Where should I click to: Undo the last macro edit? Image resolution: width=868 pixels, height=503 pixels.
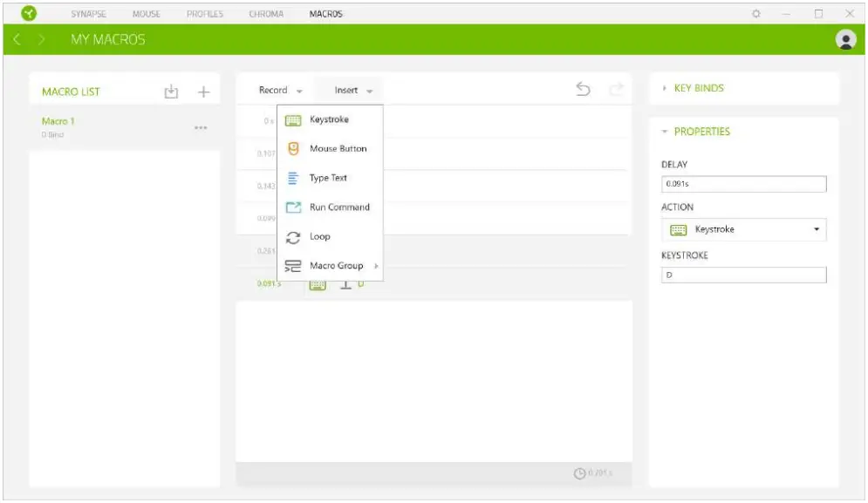click(583, 89)
